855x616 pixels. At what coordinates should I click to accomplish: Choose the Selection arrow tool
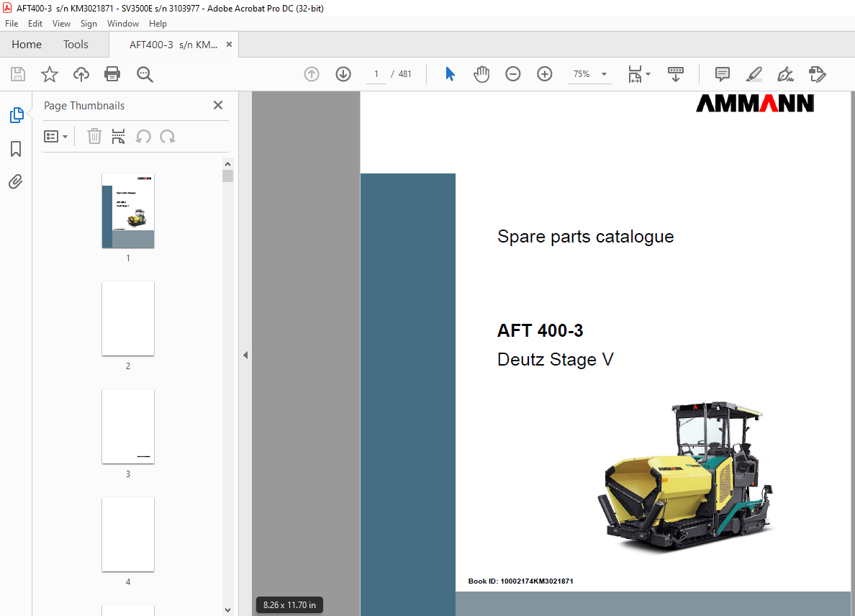click(450, 74)
